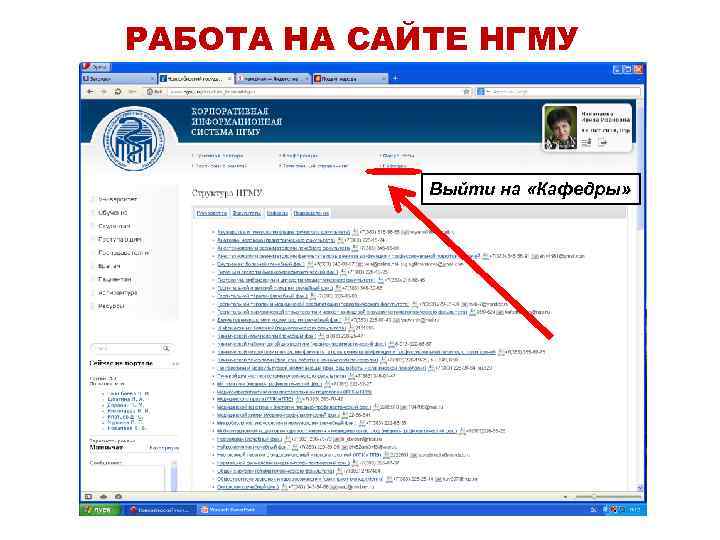Click the magnifier icon in sidebar search

(166, 349)
